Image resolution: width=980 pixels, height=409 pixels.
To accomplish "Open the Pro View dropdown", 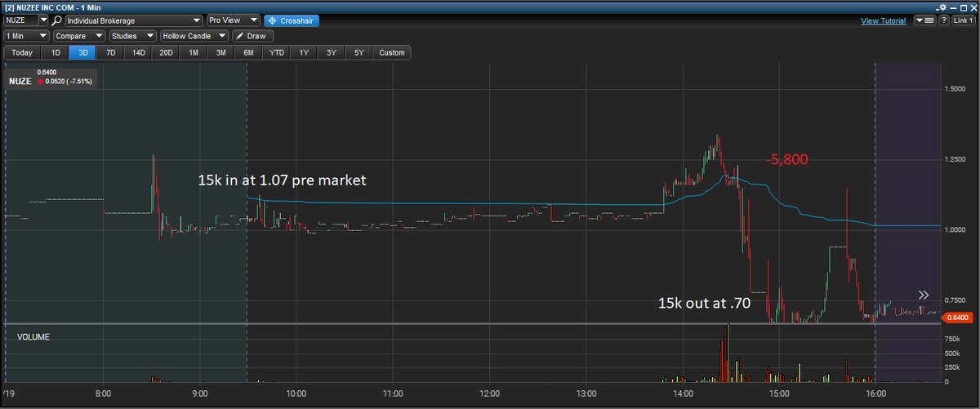I will point(233,20).
